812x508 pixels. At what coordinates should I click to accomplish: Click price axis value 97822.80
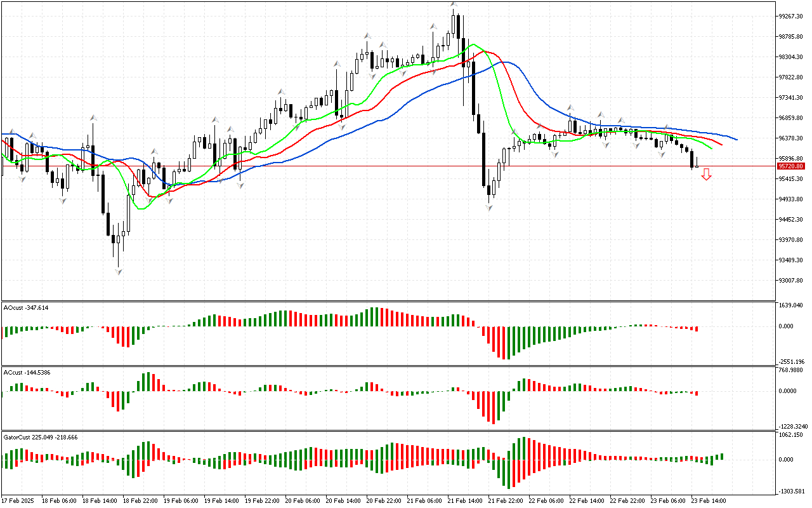click(791, 77)
